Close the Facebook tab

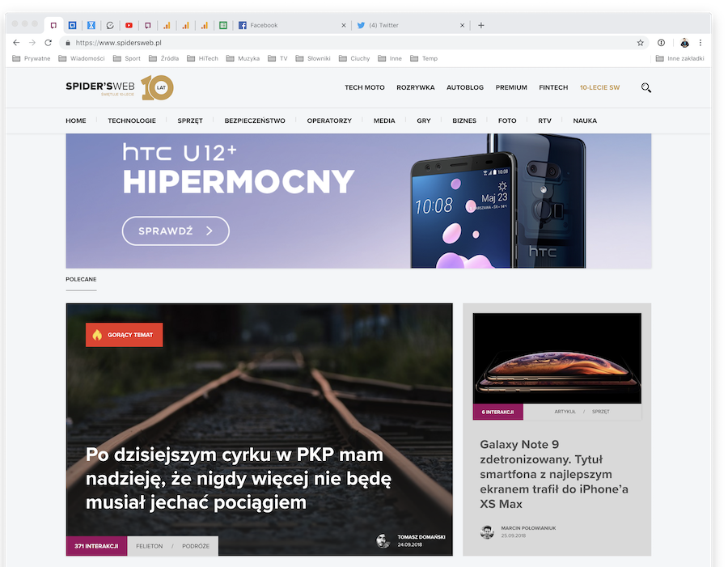pyautogui.click(x=344, y=26)
